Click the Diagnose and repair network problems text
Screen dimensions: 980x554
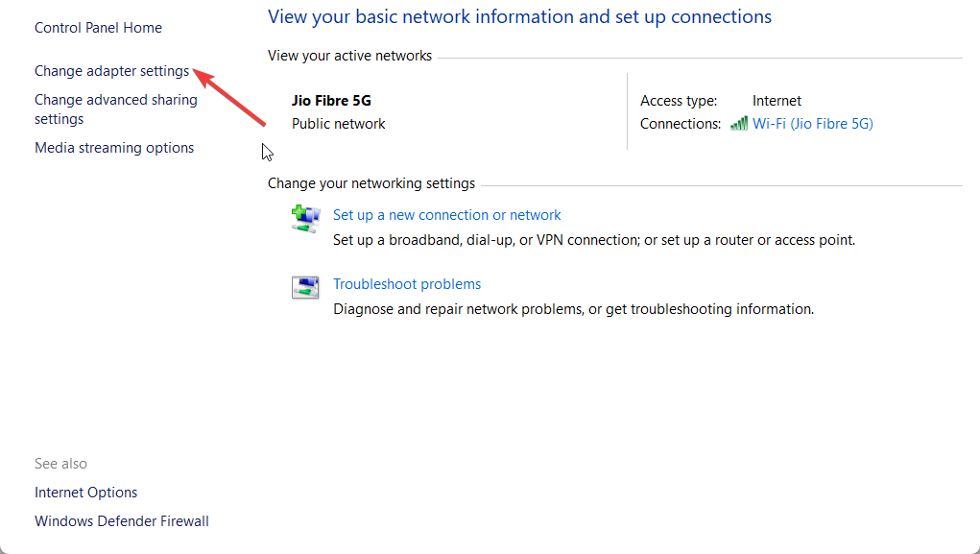(x=573, y=309)
